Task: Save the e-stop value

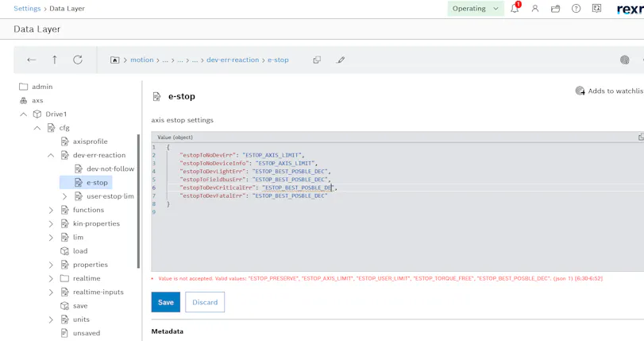Action: point(165,302)
